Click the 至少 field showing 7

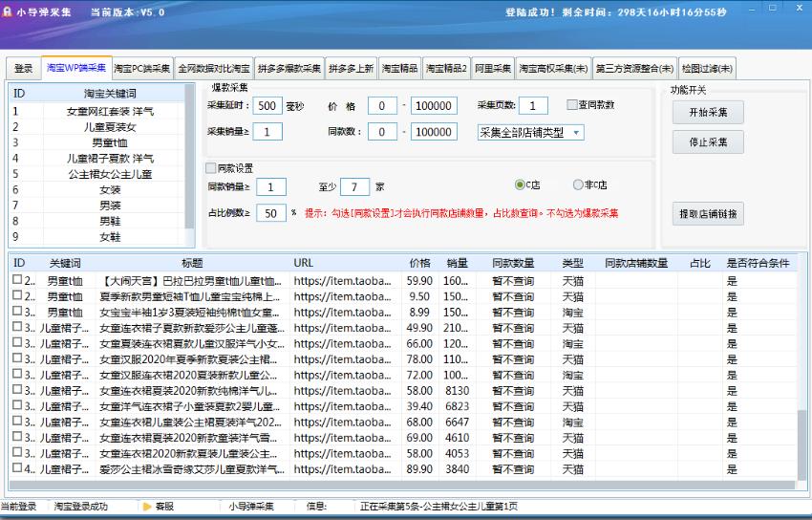[x=354, y=187]
